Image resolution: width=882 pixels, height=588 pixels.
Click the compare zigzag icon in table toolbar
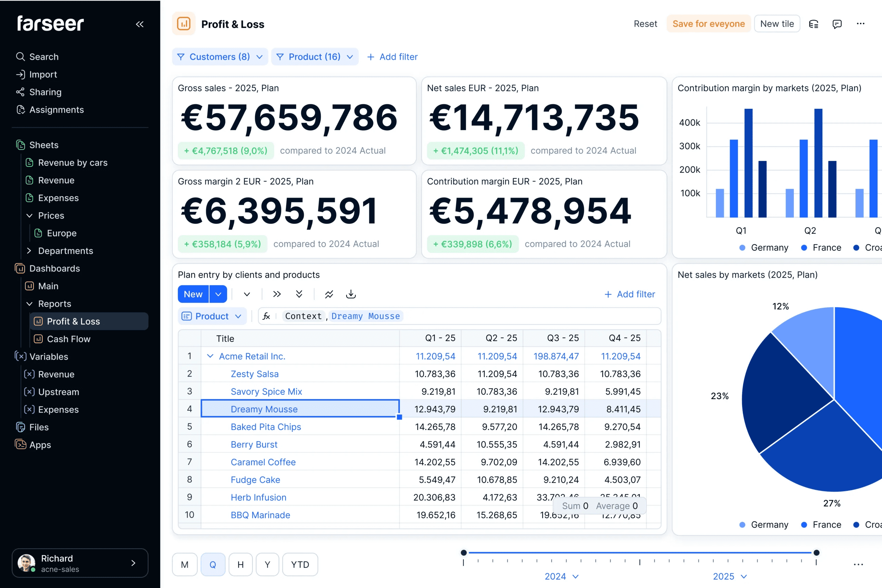click(x=329, y=294)
